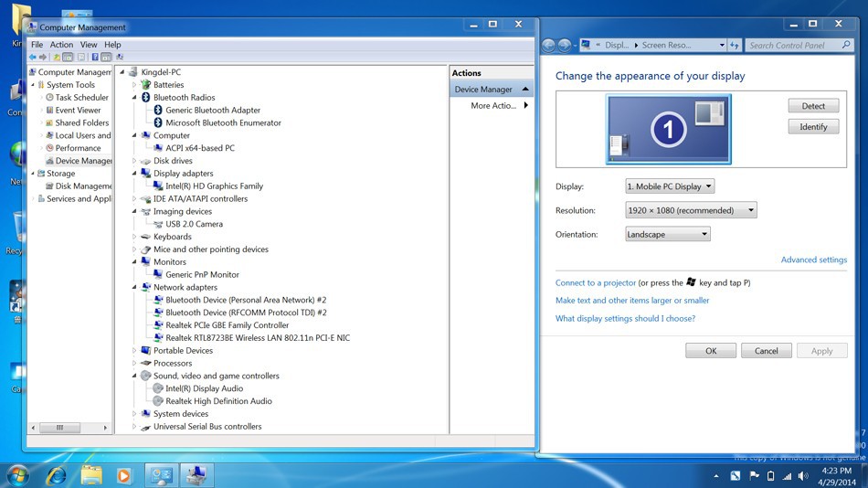Open the Display dropdown list

[x=670, y=186]
